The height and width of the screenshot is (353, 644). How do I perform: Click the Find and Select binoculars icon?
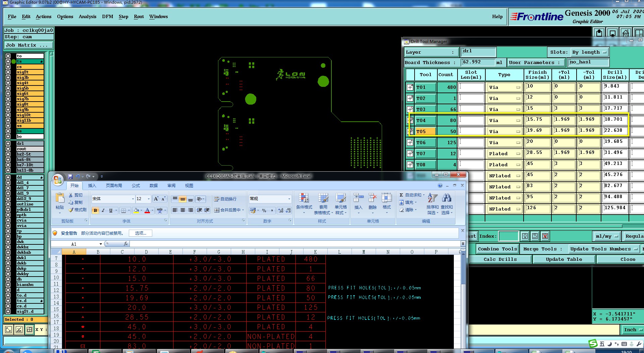446,198
